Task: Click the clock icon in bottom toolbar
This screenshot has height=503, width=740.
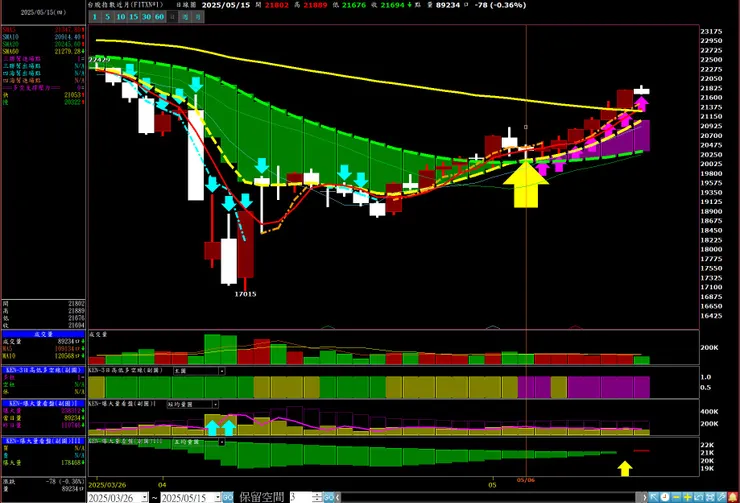Action: click(665, 497)
